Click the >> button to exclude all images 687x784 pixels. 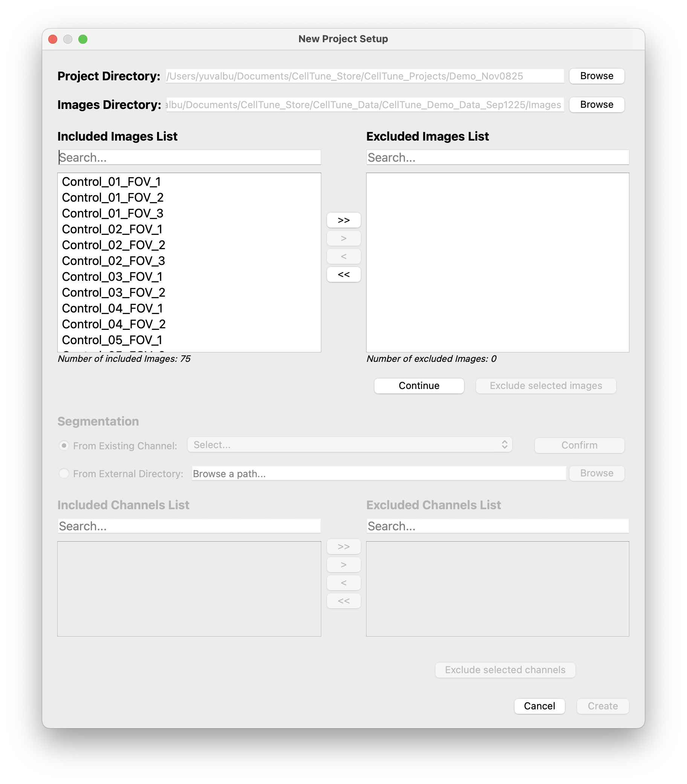tap(343, 220)
